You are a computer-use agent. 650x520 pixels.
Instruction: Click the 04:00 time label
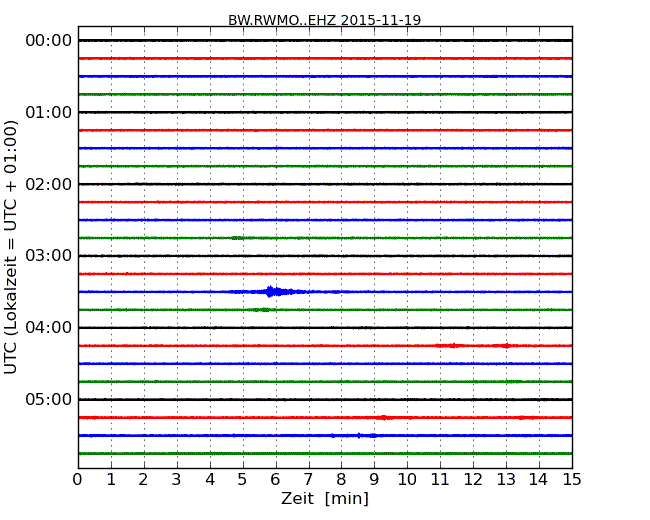click(x=49, y=328)
